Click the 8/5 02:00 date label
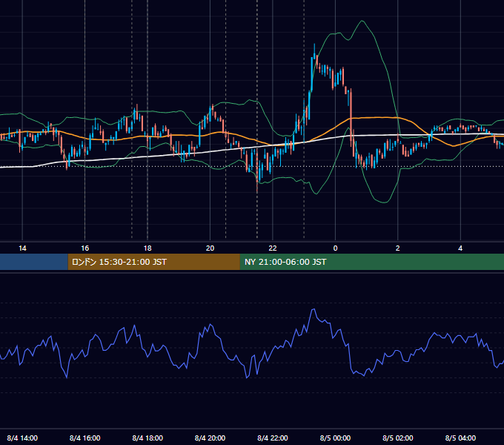504x445 pixels. click(x=397, y=438)
